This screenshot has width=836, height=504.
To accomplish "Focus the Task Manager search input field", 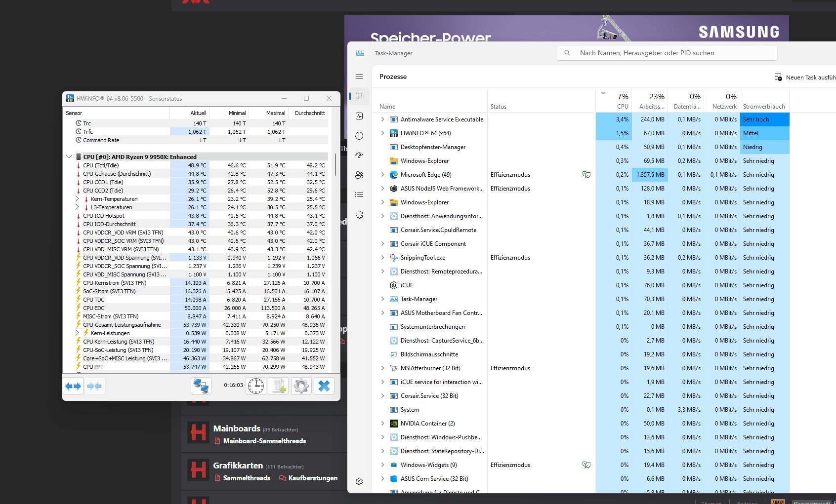I will point(667,53).
